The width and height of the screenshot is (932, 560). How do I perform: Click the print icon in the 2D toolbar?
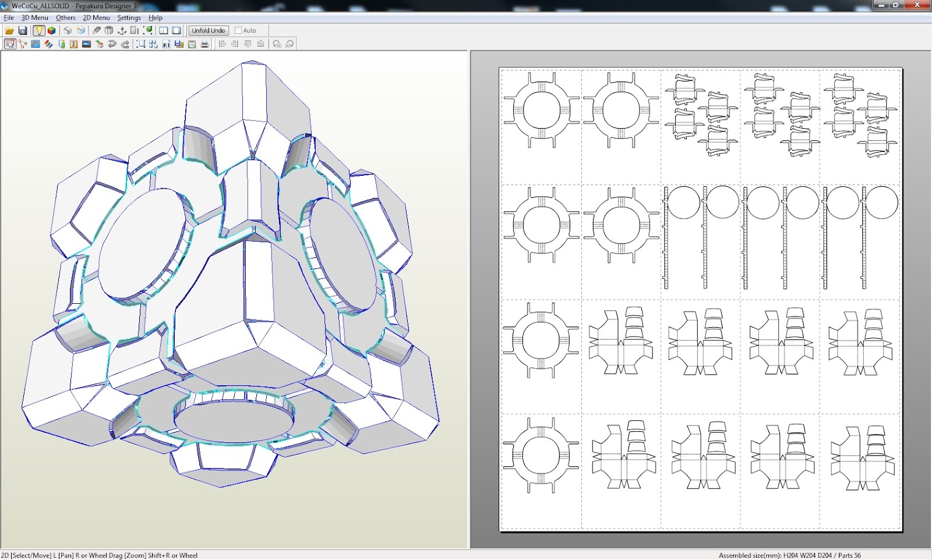click(205, 44)
